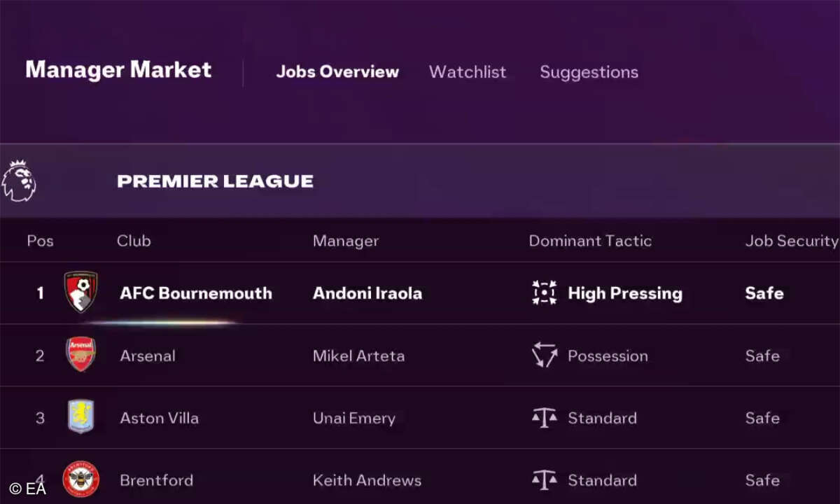840x504 pixels.
Task: Select manager Mikel Arteta
Action: click(x=358, y=356)
